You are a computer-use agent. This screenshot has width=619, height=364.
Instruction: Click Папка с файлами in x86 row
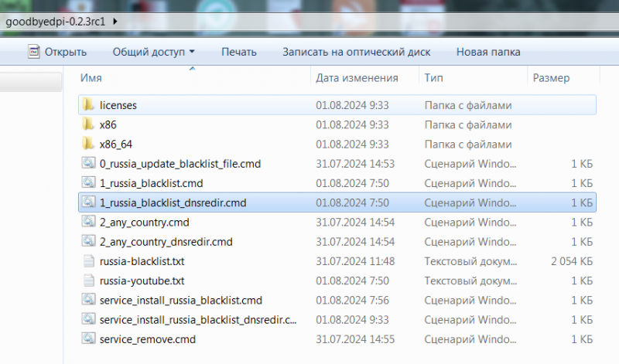[x=468, y=125]
